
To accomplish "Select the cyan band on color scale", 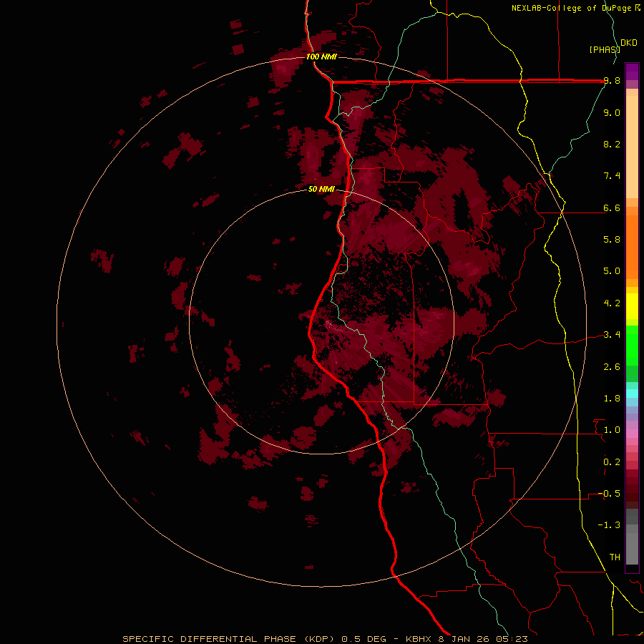I will (632, 394).
